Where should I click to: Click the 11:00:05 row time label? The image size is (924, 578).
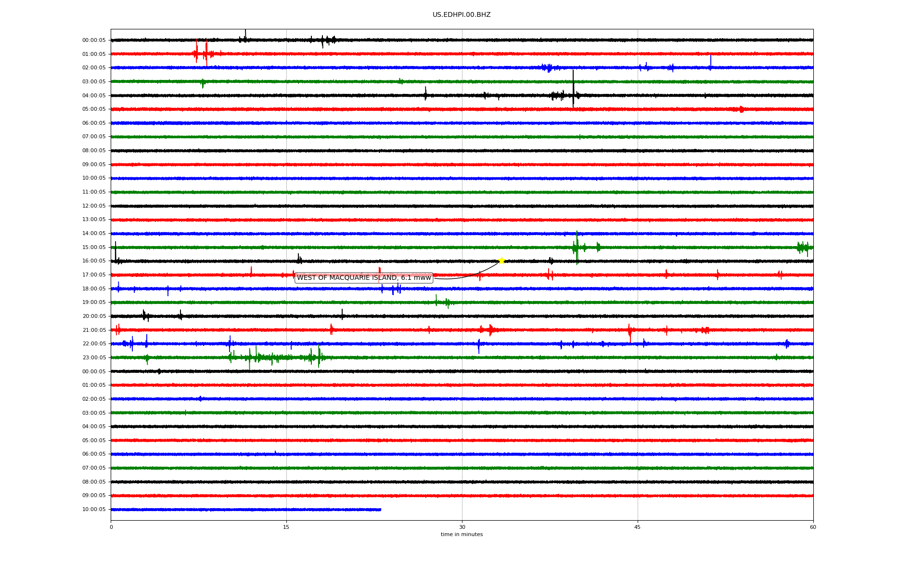pyautogui.click(x=94, y=192)
